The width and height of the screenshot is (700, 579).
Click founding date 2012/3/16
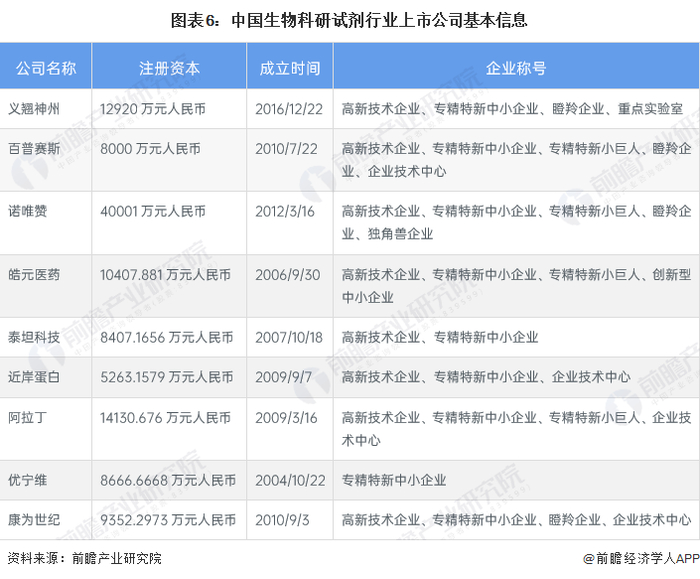pyautogui.click(x=285, y=211)
